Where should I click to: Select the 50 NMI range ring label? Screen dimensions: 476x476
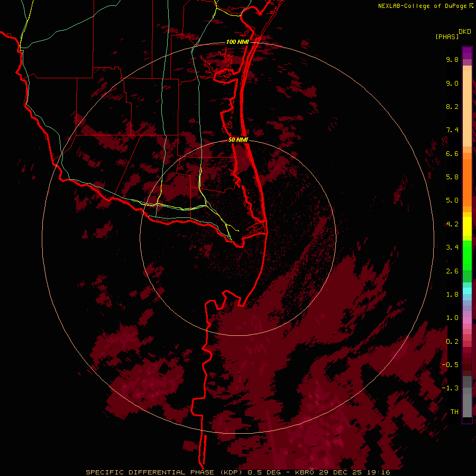(238, 140)
